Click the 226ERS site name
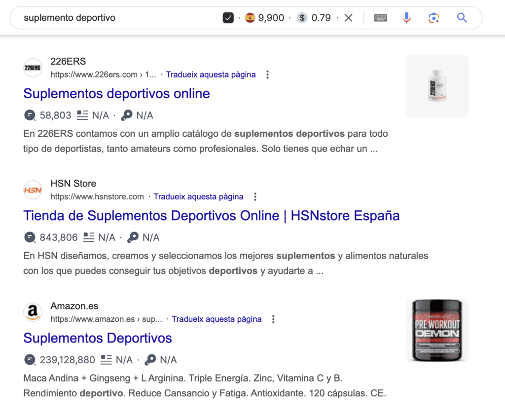Screen dimensions: 505x420 [x=68, y=61]
